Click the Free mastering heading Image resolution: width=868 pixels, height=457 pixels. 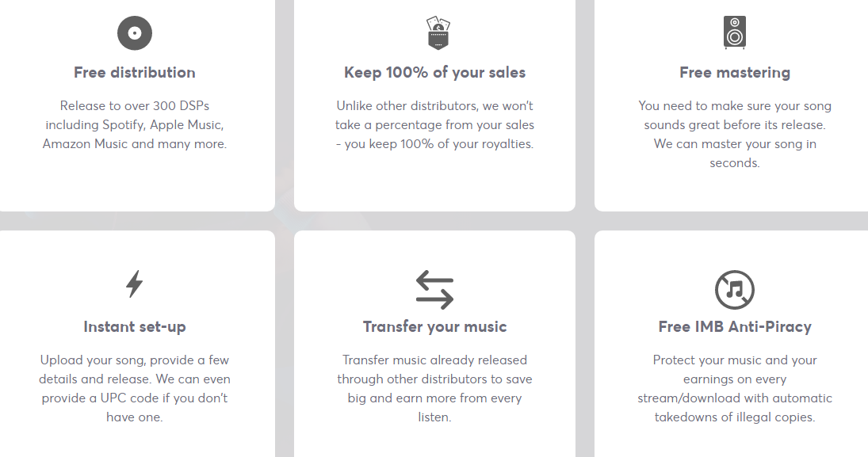(735, 73)
